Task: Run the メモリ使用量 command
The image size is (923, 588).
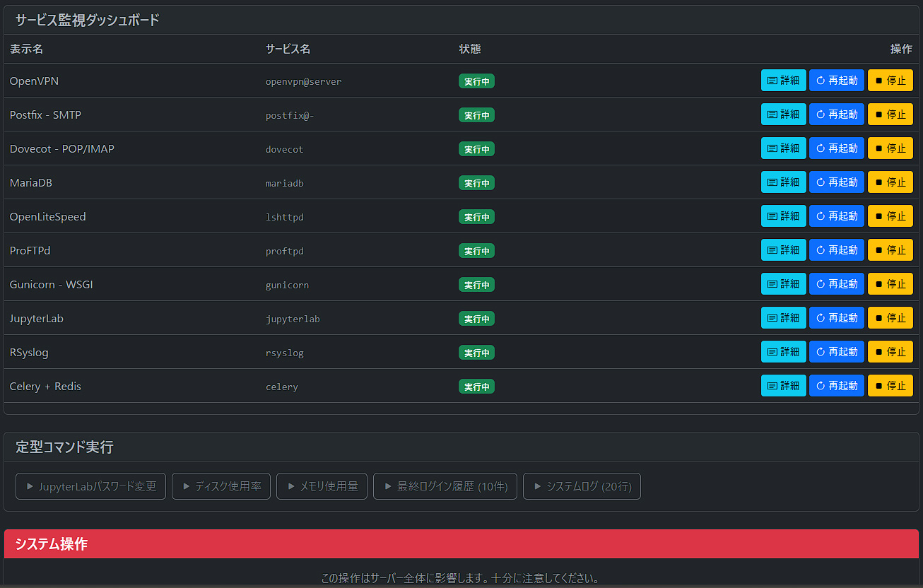Action: 322,486
